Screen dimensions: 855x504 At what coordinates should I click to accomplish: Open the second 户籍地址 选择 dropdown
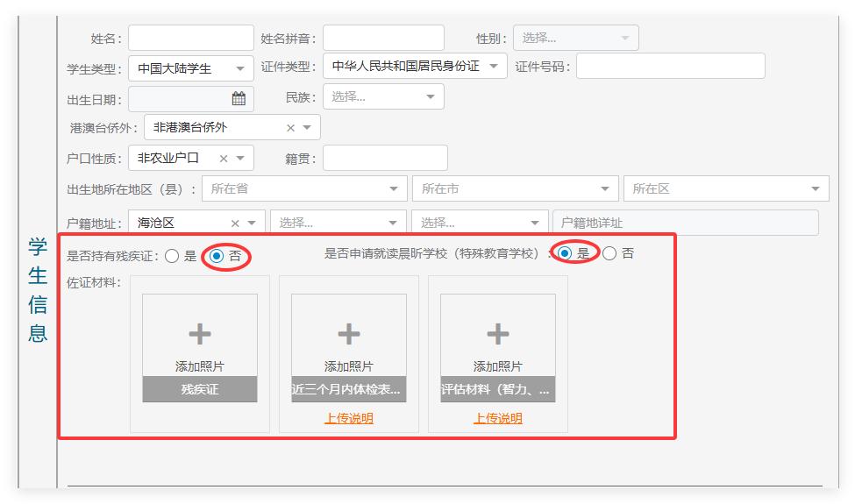(338, 223)
